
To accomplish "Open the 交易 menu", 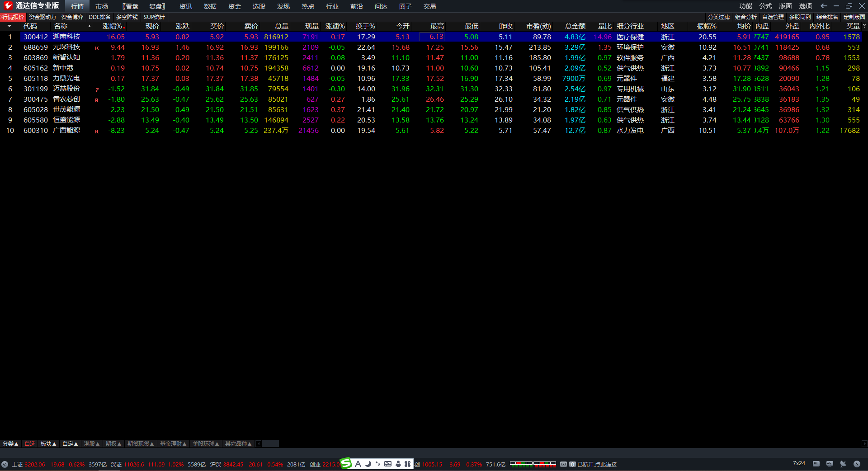I will tap(430, 6).
